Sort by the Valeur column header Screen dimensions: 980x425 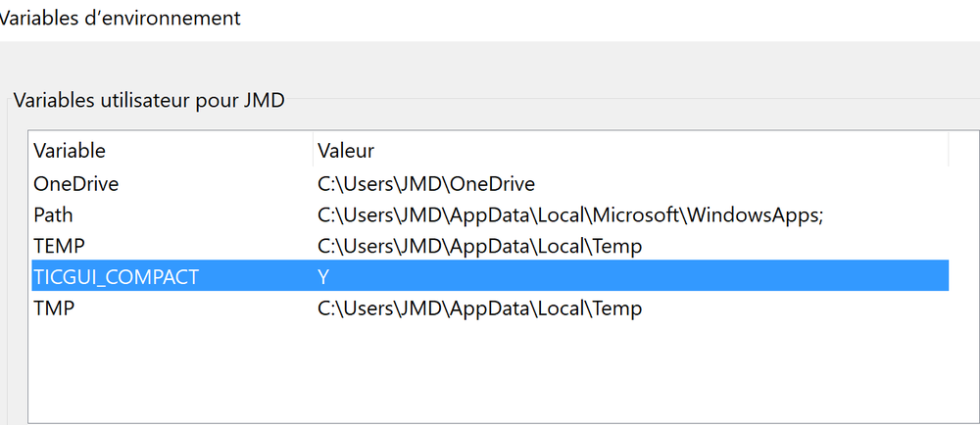tap(345, 151)
